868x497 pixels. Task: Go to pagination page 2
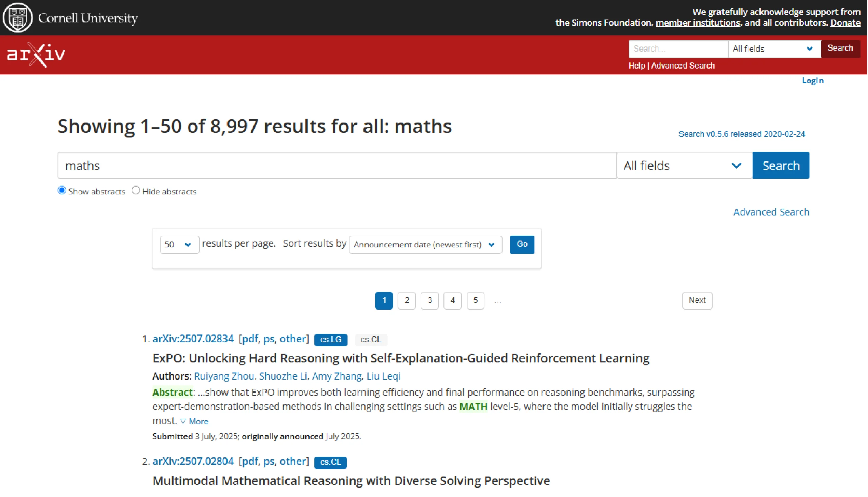pos(407,301)
